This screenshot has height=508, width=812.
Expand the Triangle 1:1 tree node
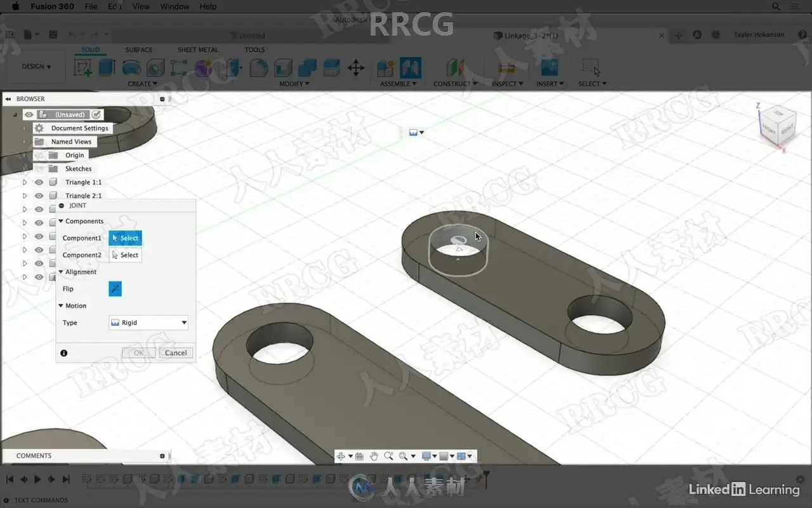click(25, 182)
